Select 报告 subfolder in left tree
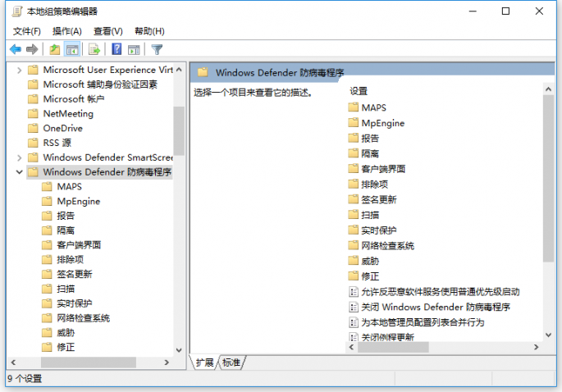The width and height of the screenshot is (562, 392). [66, 216]
